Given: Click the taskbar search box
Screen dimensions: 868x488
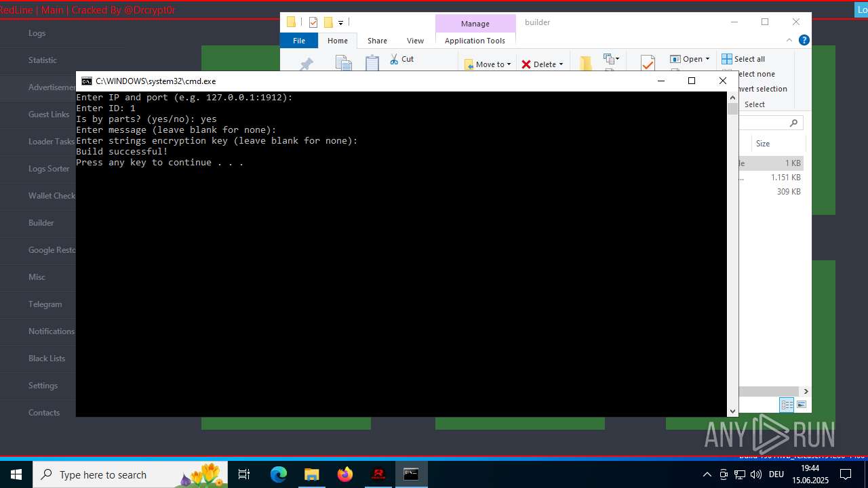Looking at the screenshot, I should pyautogui.click(x=130, y=474).
